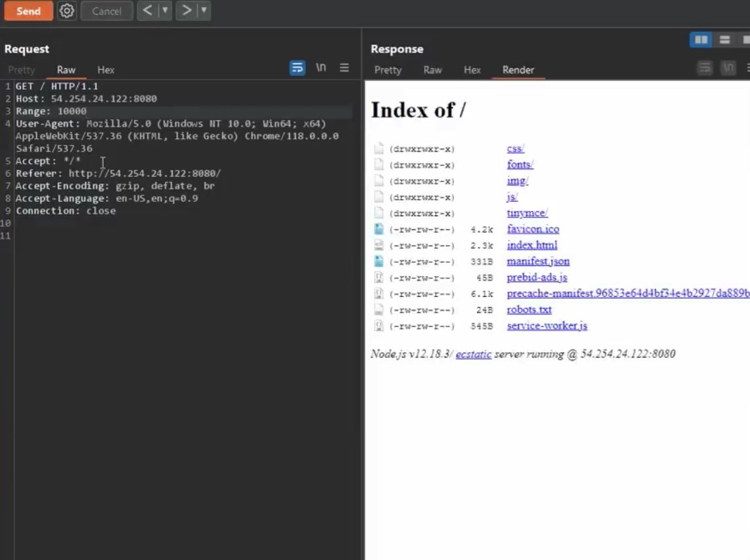The width and height of the screenshot is (750, 560).
Task: Switch Request view to Raw tab
Action: tap(66, 70)
